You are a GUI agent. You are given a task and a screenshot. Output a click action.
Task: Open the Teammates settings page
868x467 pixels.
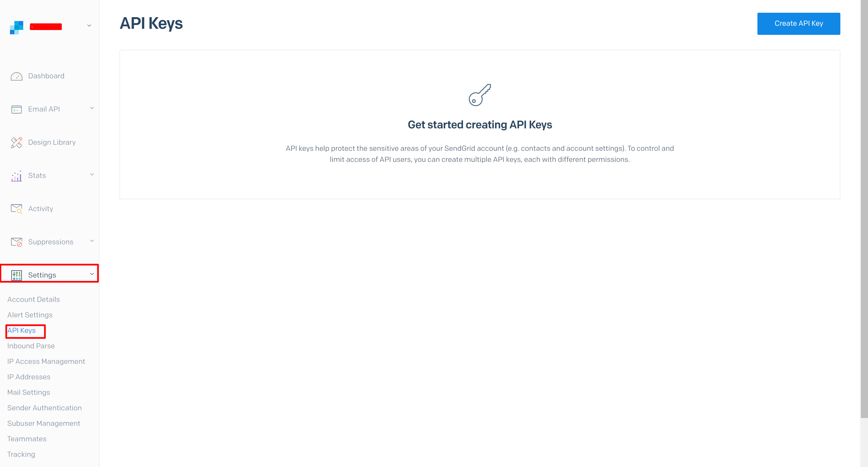(x=26, y=439)
